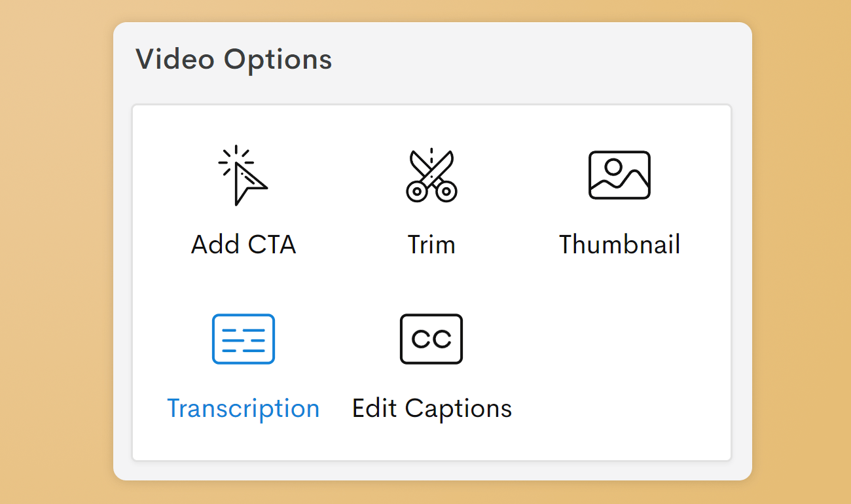Click the blue Transcription text link
This screenshot has height=504, width=851.
click(x=244, y=408)
